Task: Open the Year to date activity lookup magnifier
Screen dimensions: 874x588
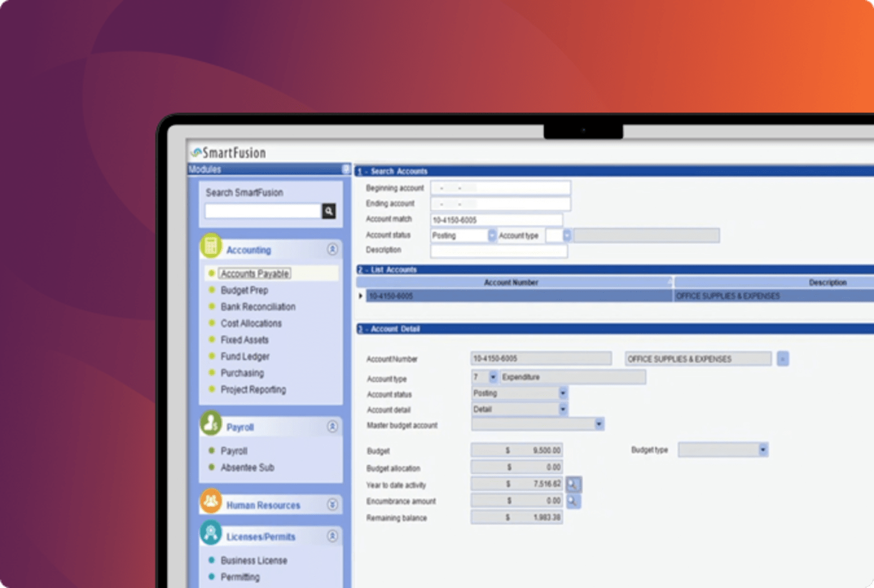Action: tap(573, 484)
